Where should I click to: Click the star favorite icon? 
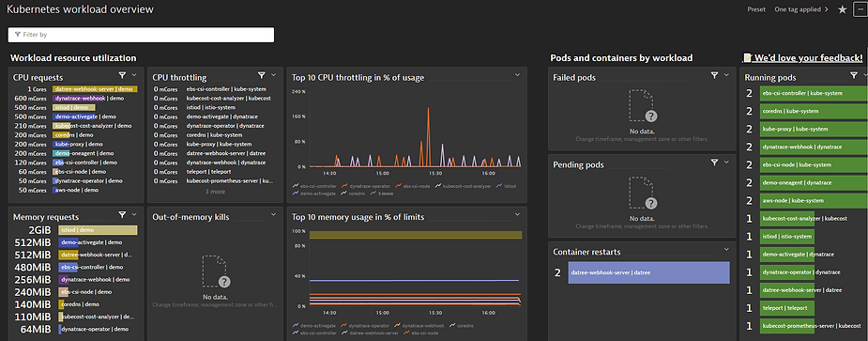[842, 9]
